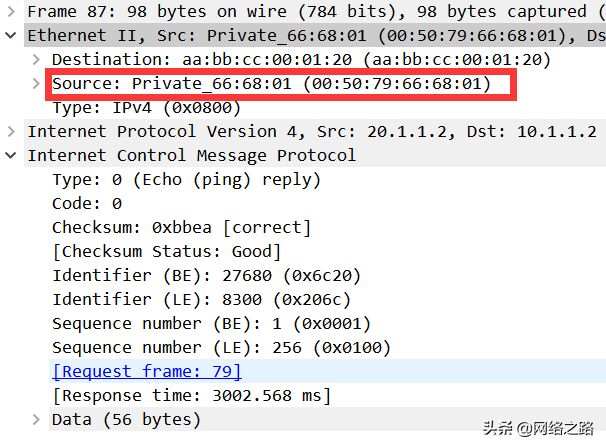606x448 pixels.
Task: Expand the Frame 87 section arrow
Action: click(x=11, y=12)
